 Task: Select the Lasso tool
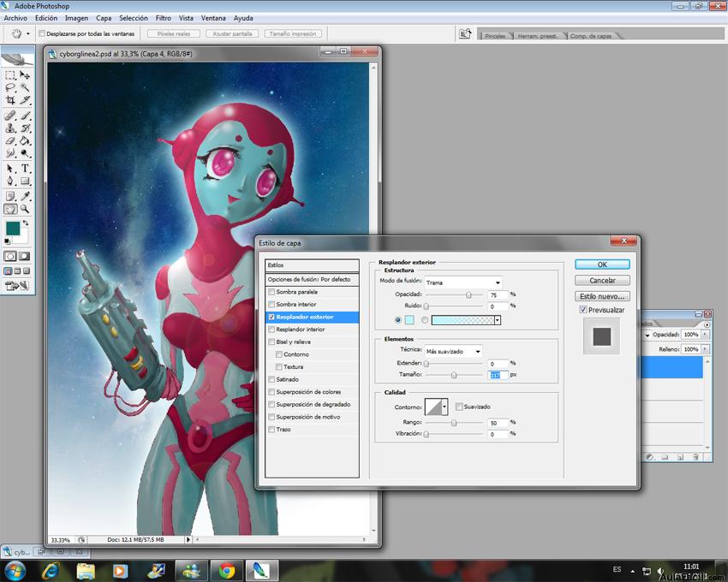click(10, 87)
